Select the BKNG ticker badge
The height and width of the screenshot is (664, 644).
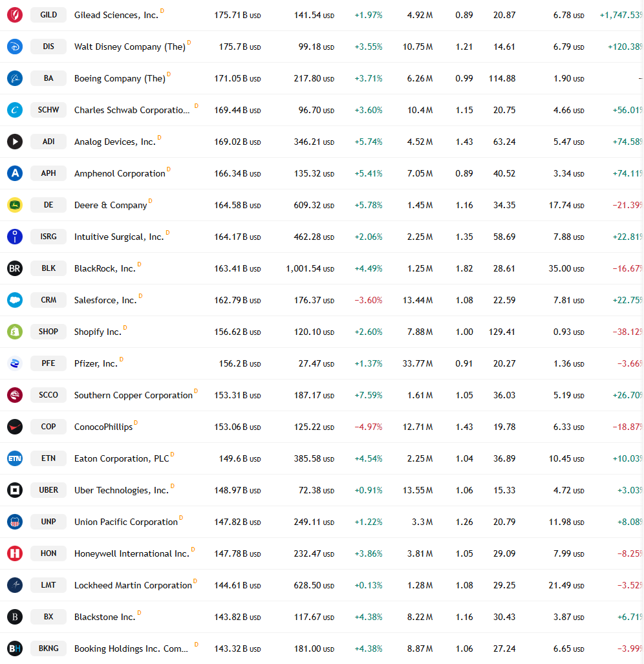tap(48, 648)
